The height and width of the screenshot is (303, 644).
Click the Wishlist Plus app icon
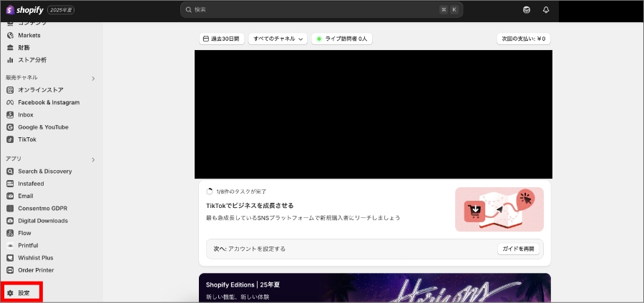pos(10,258)
